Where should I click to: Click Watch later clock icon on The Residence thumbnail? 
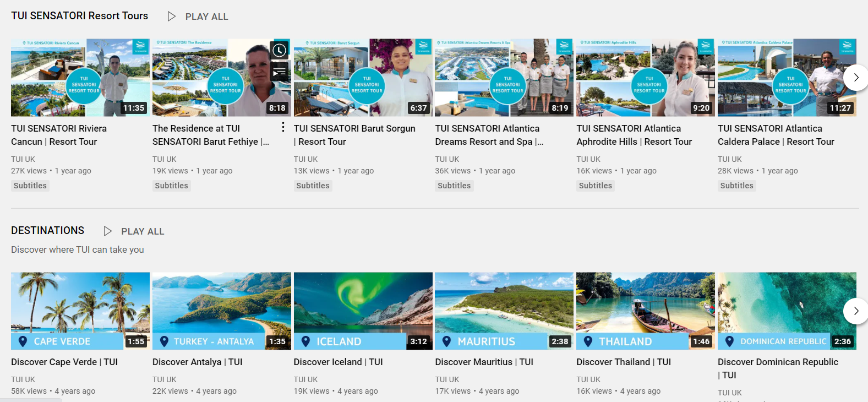pyautogui.click(x=280, y=51)
